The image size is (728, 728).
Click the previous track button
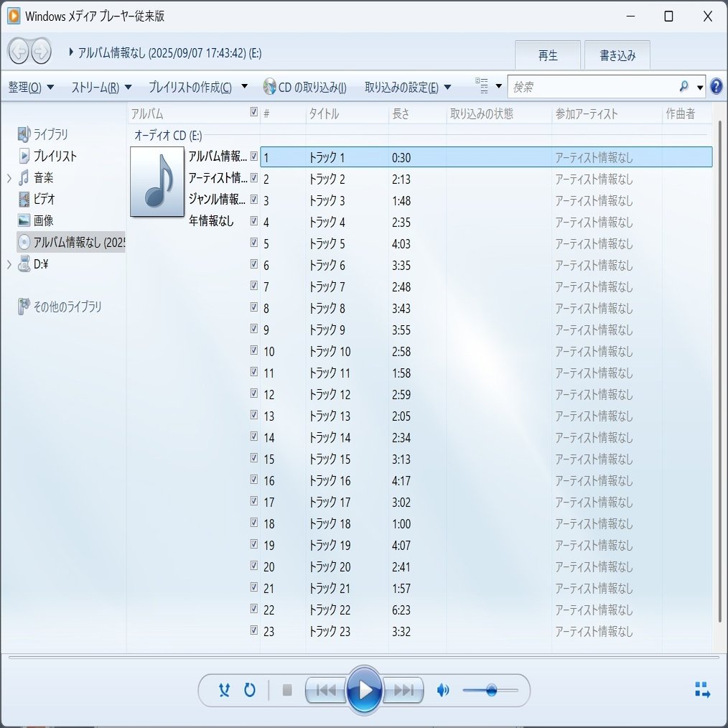coord(325,691)
